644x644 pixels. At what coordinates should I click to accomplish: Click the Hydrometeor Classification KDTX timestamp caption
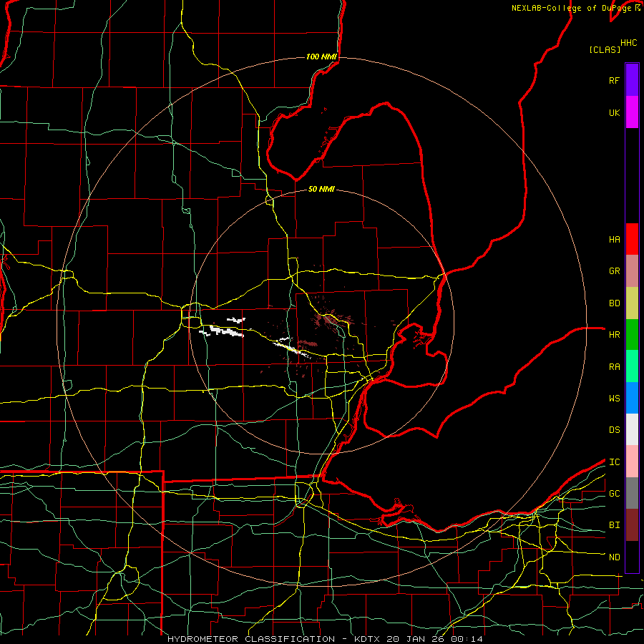(325, 639)
